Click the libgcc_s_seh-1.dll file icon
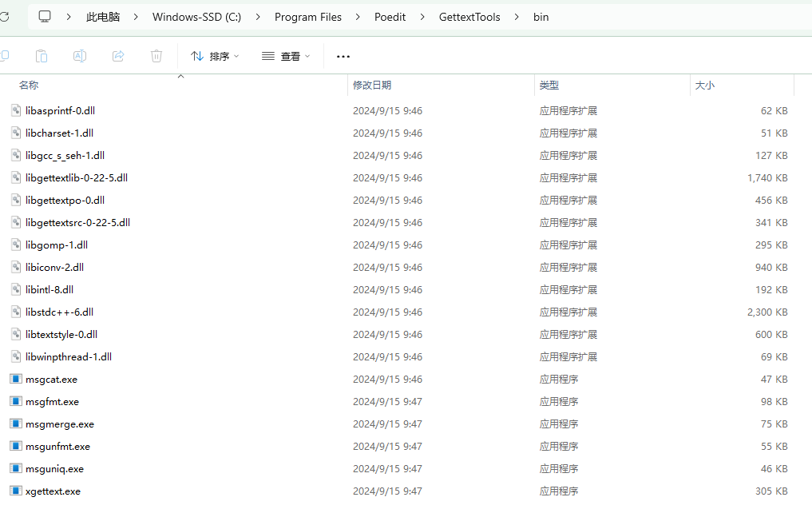Image resolution: width=812 pixels, height=517 pixels. 16,155
